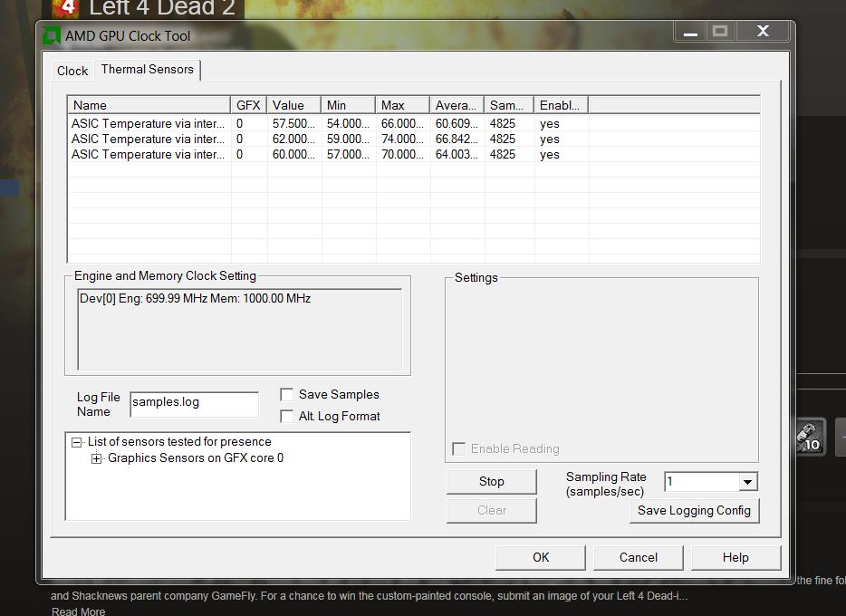Screen dimensions: 846x616
Task: Click the Enabl... column header
Action: [x=562, y=105]
